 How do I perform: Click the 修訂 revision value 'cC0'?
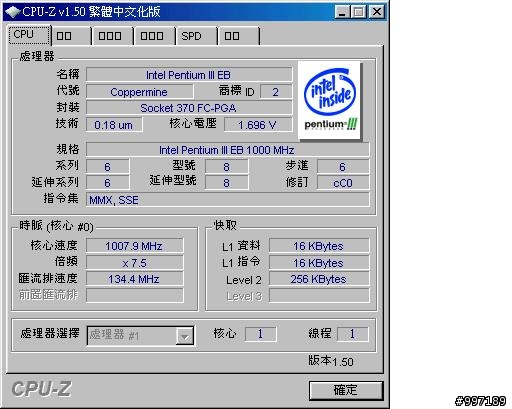(343, 183)
